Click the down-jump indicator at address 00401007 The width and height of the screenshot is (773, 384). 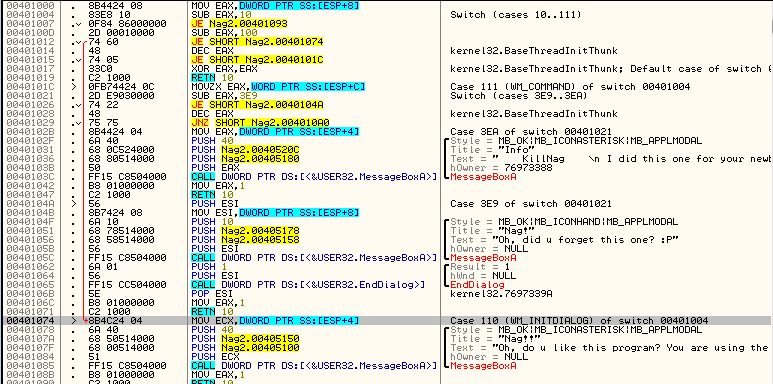[x=74, y=24]
